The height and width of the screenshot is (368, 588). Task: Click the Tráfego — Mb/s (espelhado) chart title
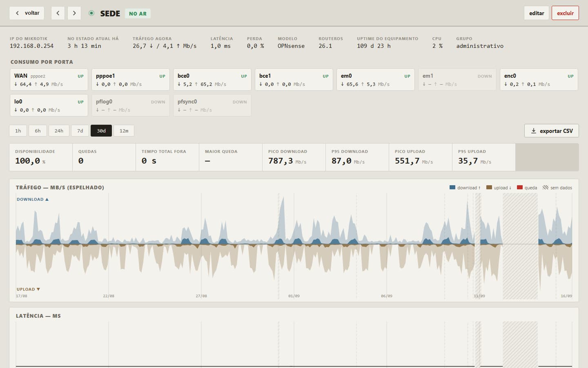click(x=60, y=187)
